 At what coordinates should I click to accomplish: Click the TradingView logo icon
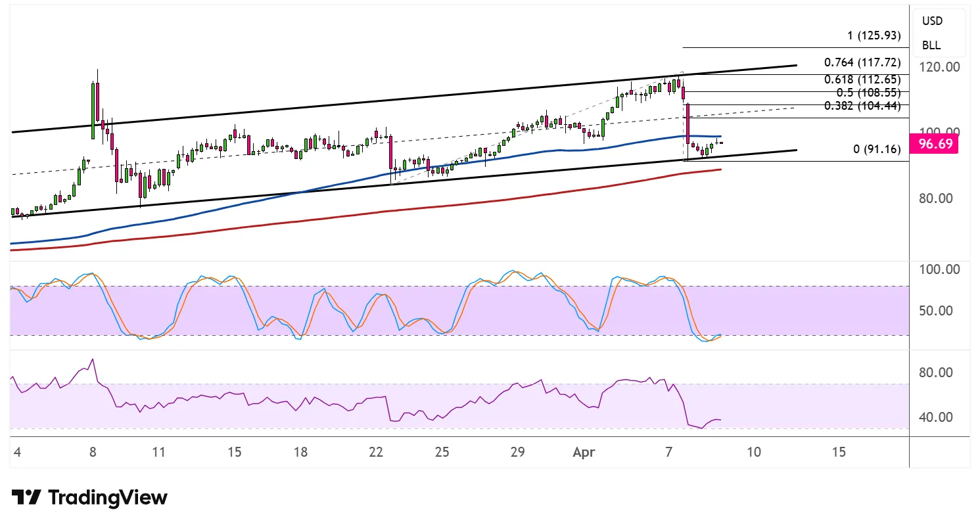pyautogui.click(x=27, y=497)
